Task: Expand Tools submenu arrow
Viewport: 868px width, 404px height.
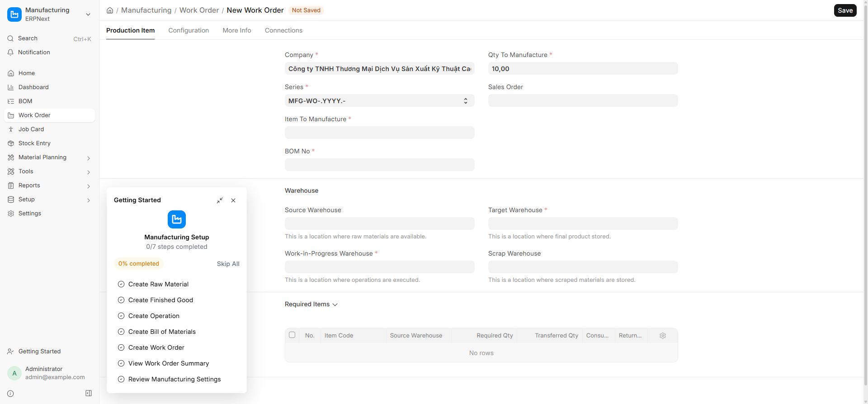Action: [x=89, y=172]
